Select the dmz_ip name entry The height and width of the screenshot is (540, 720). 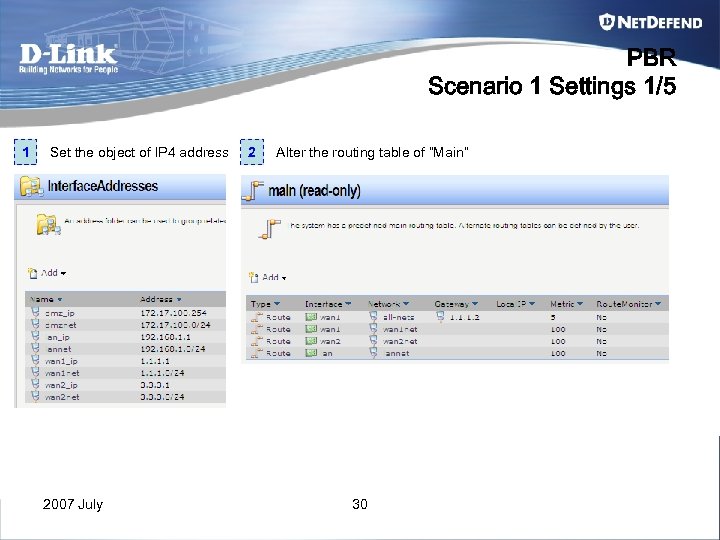click(60, 313)
